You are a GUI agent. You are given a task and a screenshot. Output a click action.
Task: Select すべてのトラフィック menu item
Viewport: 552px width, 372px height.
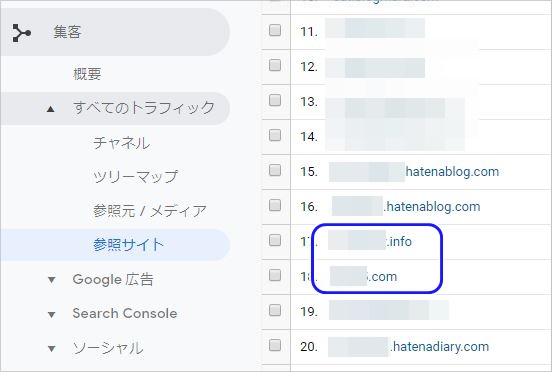coord(144,108)
